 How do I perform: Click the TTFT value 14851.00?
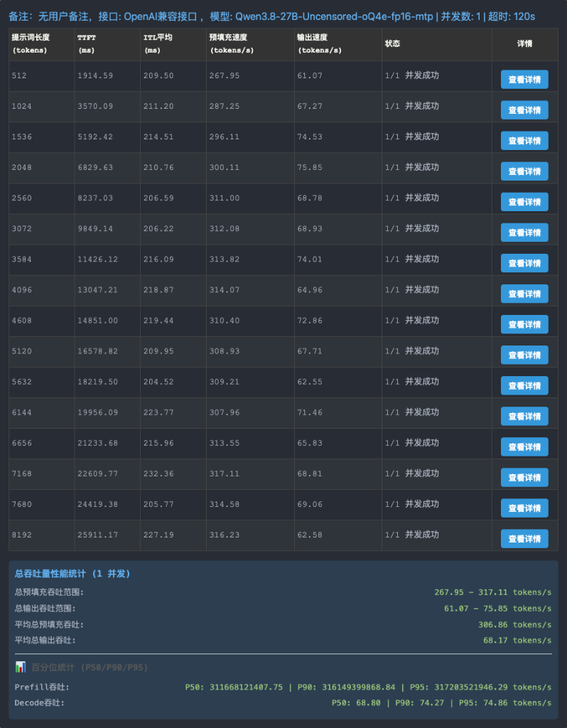[97, 321]
